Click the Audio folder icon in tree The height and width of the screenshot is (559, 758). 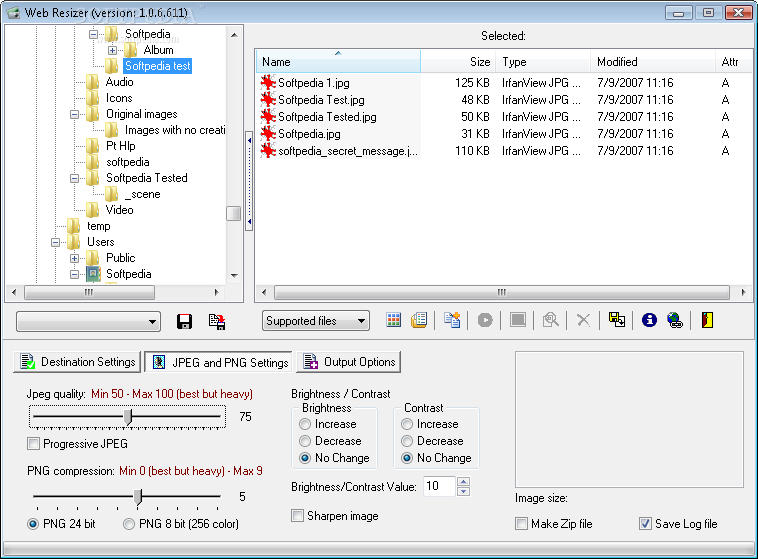[93, 82]
